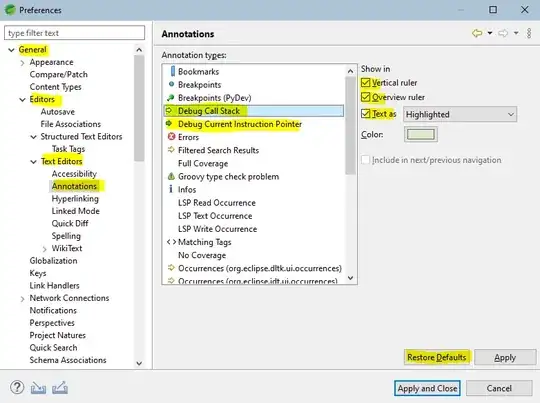Select Compare/Patch in the preferences tree
The height and width of the screenshot is (403, 540).
[59, 74]
